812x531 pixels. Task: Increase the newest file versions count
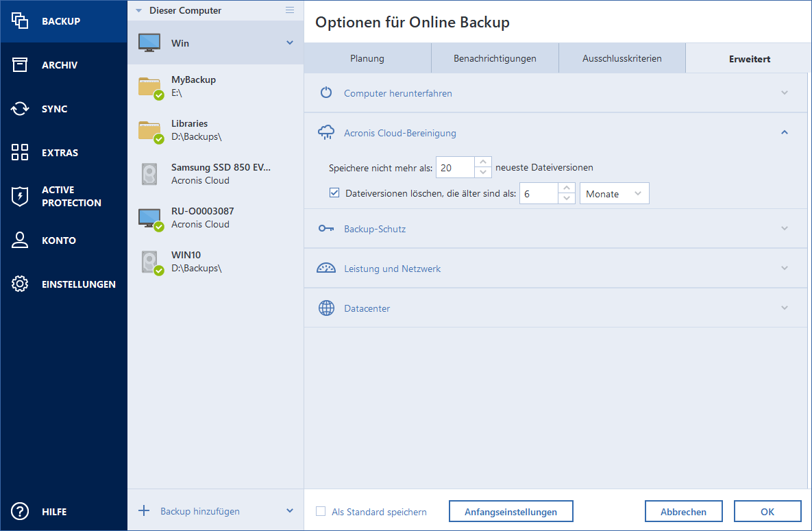tap(484, 162)
